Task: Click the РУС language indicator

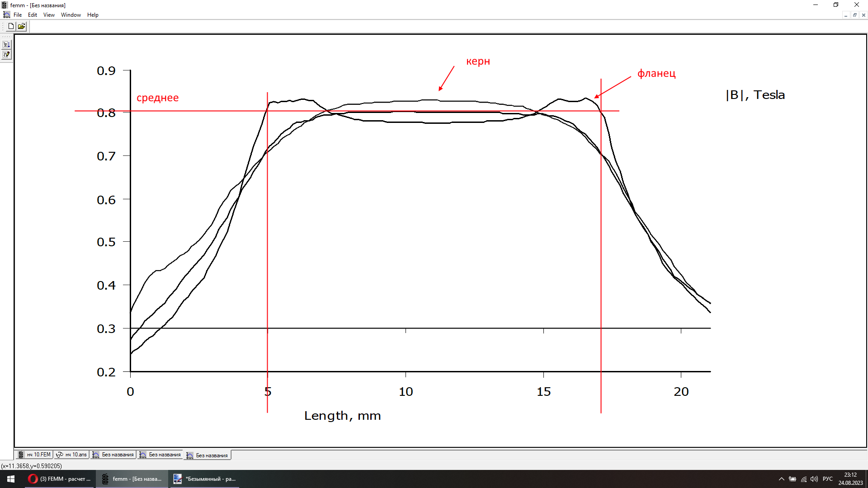Action: (827, 479)
